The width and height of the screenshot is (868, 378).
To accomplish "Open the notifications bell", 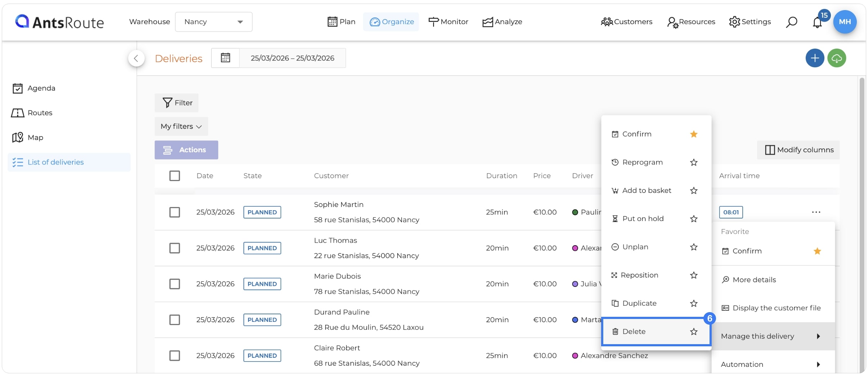I will coord(817,23).
